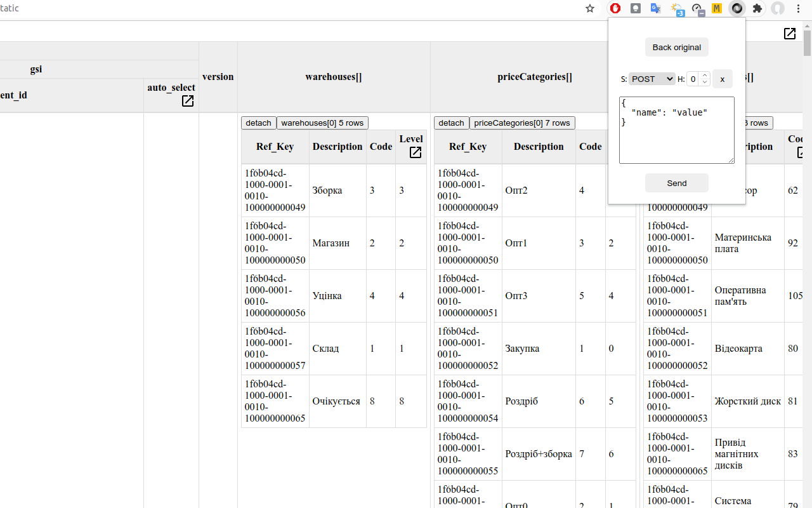Click the version column header
812x508 pixels.
(218, 77)
